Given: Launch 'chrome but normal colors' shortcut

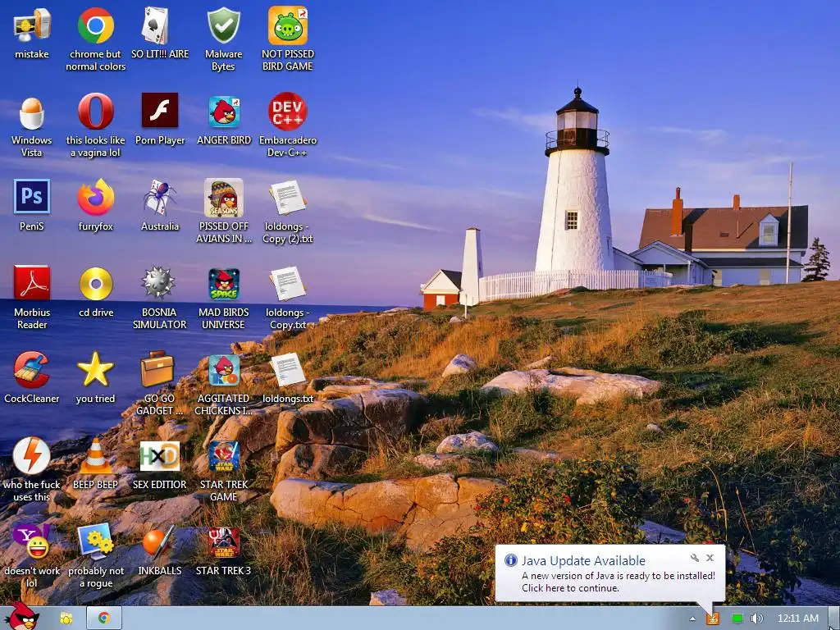Looking at the screenshot, I should tap(95, 25).
